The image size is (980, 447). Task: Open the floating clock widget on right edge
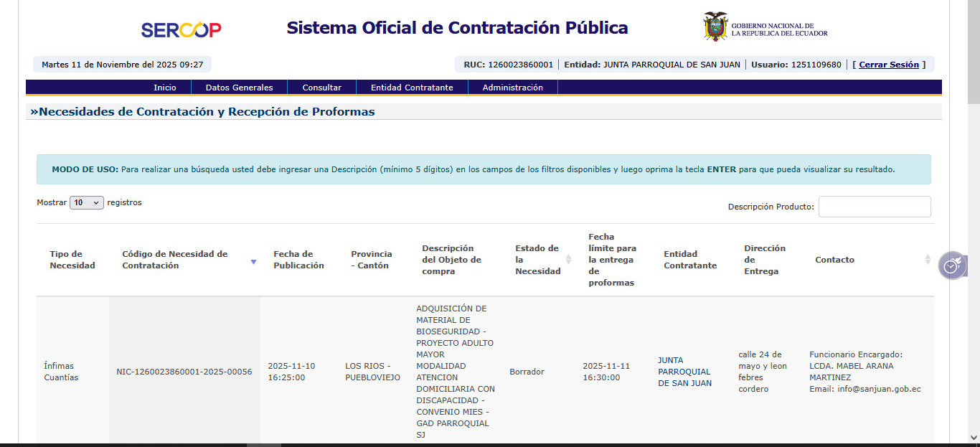coord(951,265)
